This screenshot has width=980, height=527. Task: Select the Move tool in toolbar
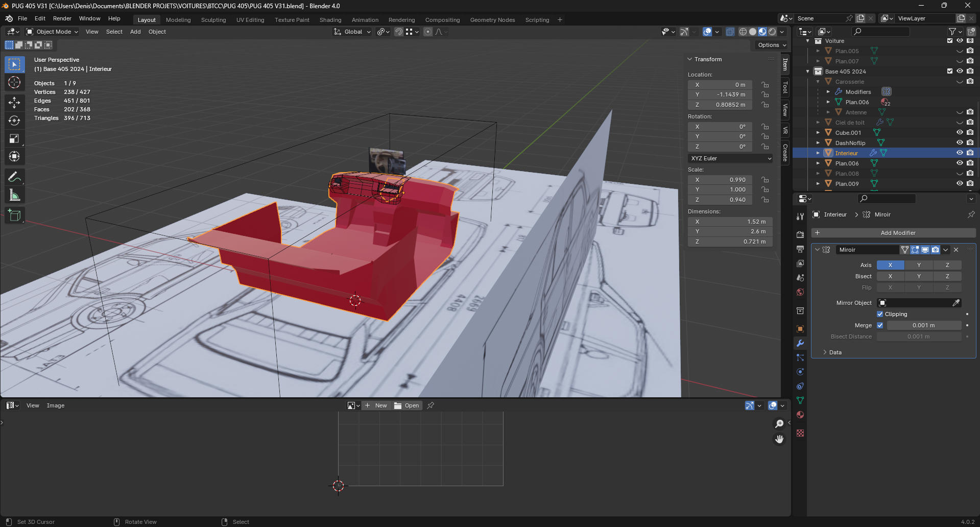coord(14,102)
